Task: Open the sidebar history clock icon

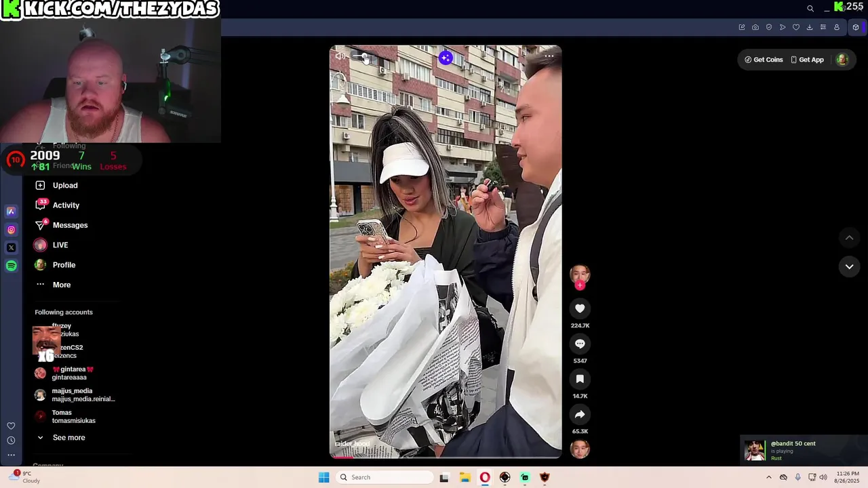Action: coord(11,441)
